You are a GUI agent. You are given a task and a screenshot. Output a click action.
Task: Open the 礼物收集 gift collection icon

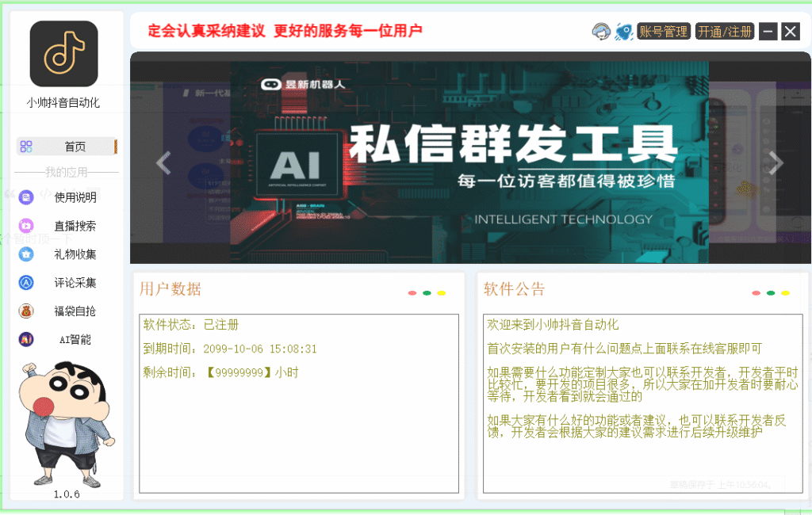[25, 254]
